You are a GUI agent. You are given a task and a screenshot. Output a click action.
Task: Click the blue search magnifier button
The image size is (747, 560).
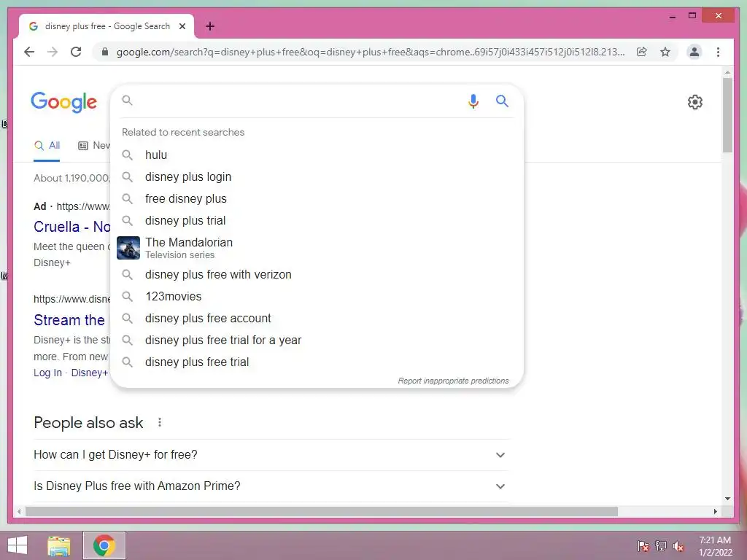(502, 101)
